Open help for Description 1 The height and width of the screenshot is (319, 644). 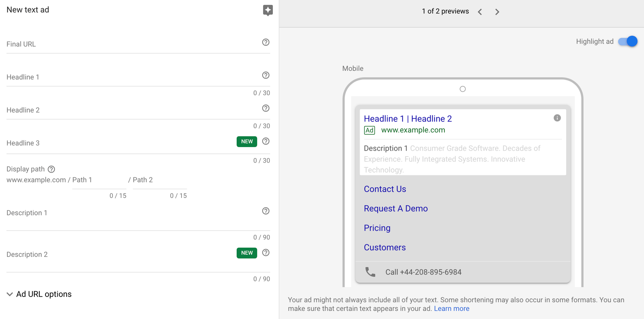point(266,211)
